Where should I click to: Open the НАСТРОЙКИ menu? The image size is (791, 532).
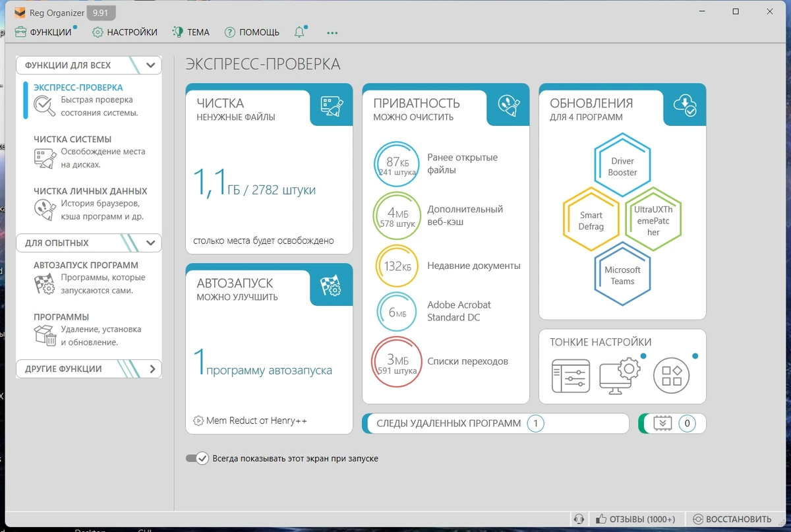(125, 32)
